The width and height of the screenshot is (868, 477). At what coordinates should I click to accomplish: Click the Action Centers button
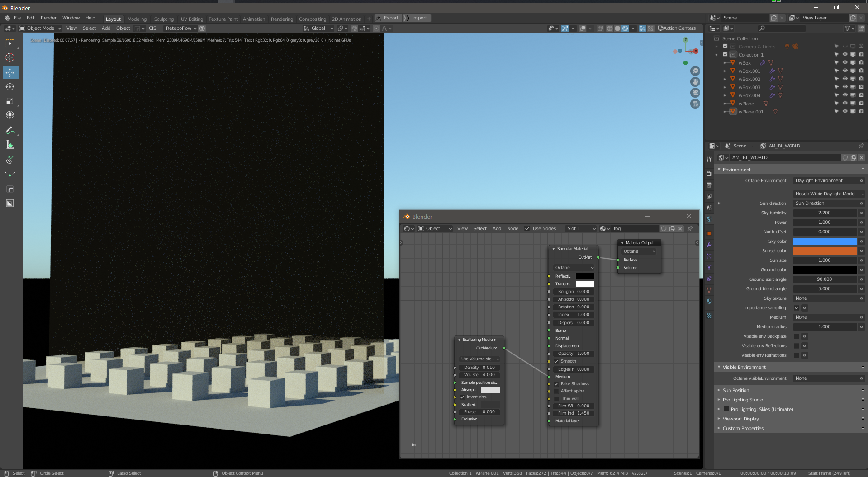[x=677, y=28]
